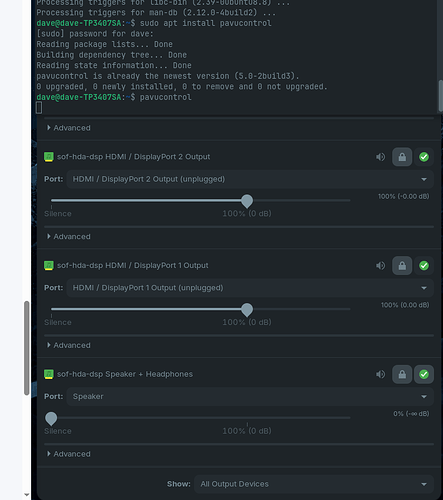The height and width of the screenshot is (500, 443).
Task: Click 'sof-hda-dsp Speaker + Headphones' title
Action: point(125,374)
